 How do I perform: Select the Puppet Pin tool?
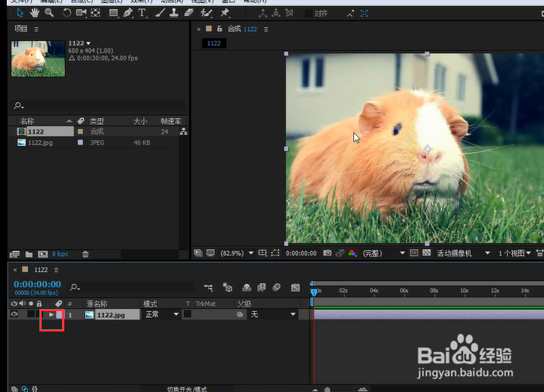tap(225, 13)
